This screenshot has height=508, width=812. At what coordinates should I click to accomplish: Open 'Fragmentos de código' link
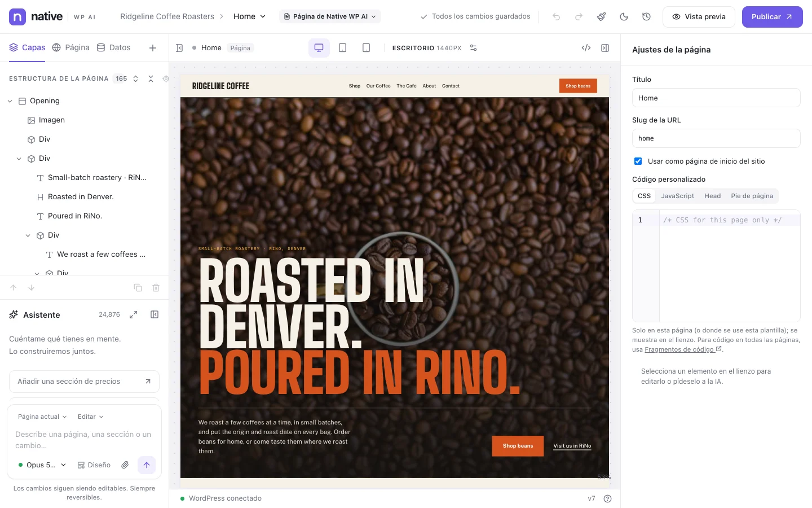[x=683, y=349]
